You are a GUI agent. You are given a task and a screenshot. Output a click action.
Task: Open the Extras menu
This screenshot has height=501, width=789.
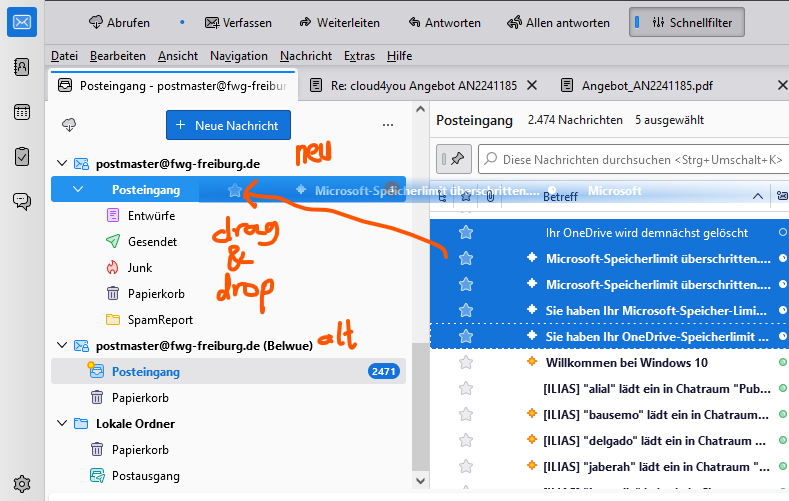[359, 56]
